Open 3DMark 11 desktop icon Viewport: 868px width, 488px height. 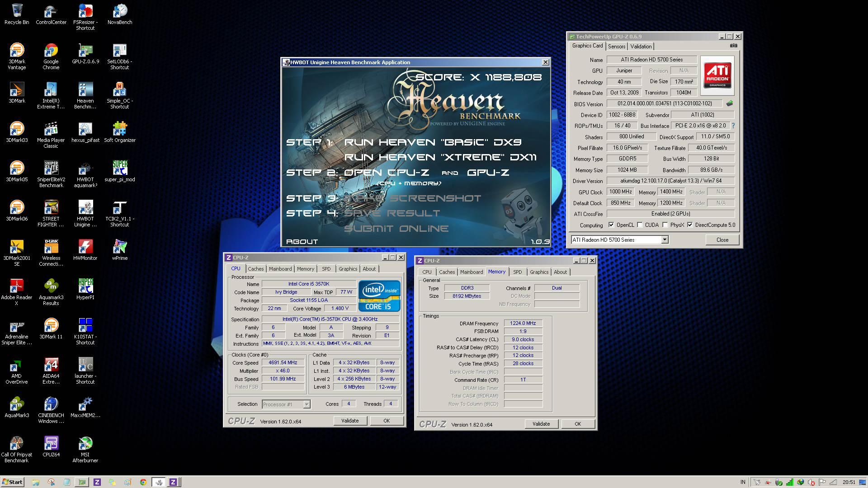(51, 328)
